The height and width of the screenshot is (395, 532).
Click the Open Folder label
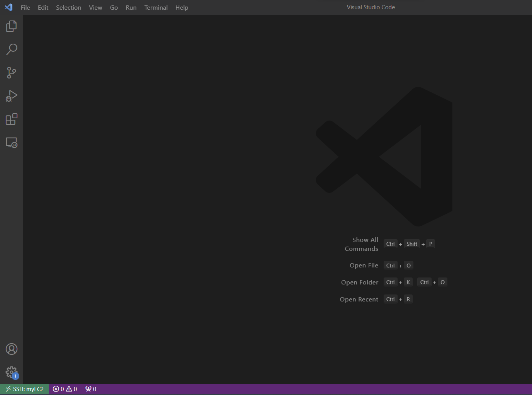360,283
